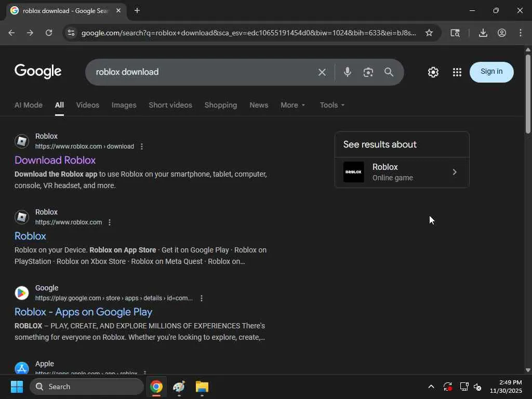The height and width of the screenshot is (399, 532).
Task: Open Google Lens search in Chrome toolbar
Action: coord(455,33)
